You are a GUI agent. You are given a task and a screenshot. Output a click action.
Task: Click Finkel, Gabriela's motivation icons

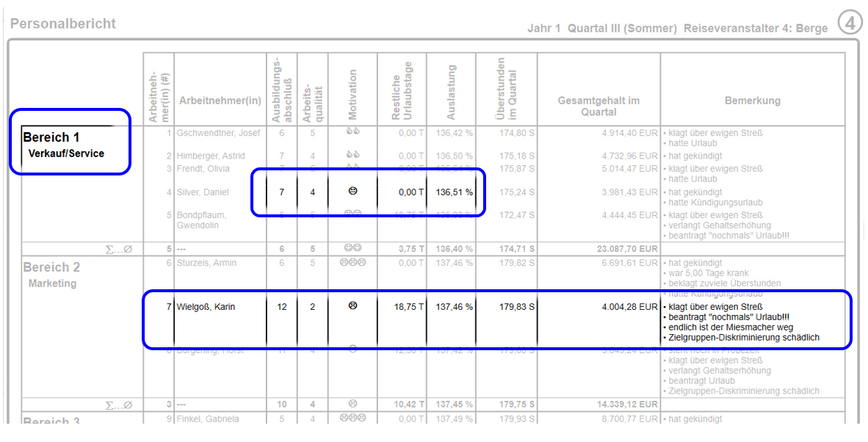point(352,419)
